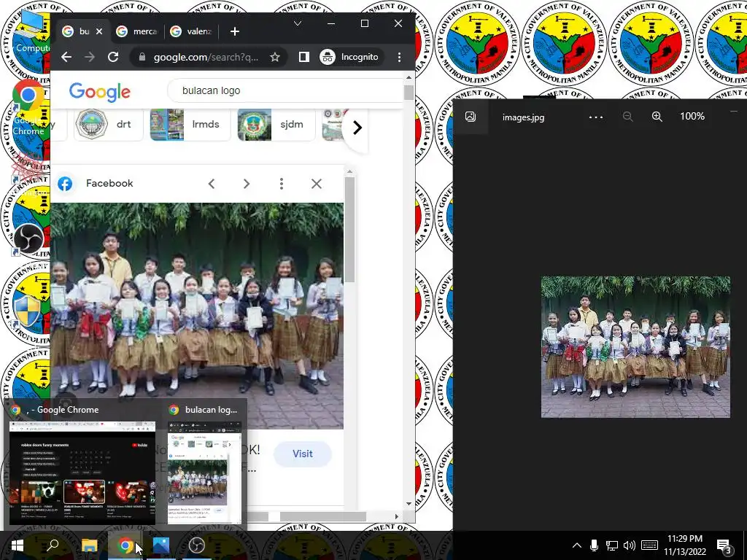
Task: Open File Explorer from taskbar
Action: pyautogui.click(x=89, y=545)
